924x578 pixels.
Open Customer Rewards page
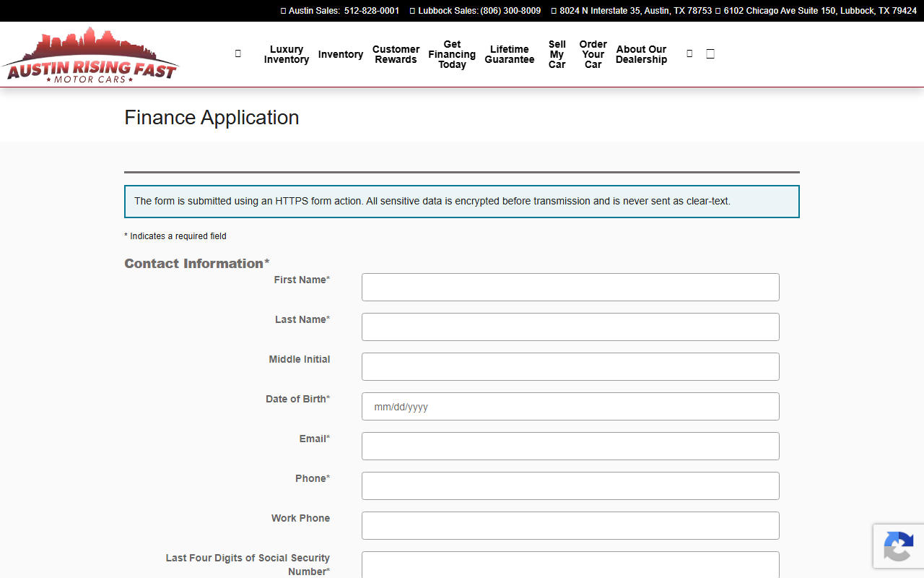(396, 54)
